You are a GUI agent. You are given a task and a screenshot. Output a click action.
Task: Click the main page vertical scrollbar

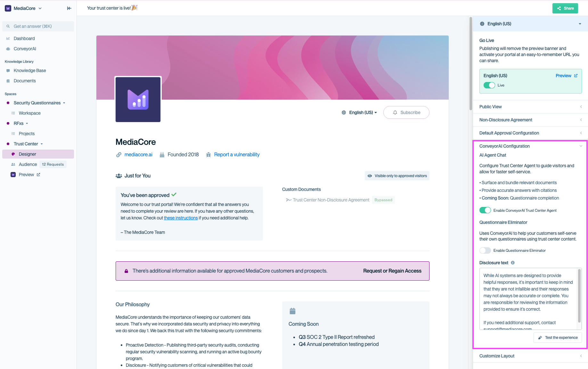pyautogui.click(x=471, y=63)
